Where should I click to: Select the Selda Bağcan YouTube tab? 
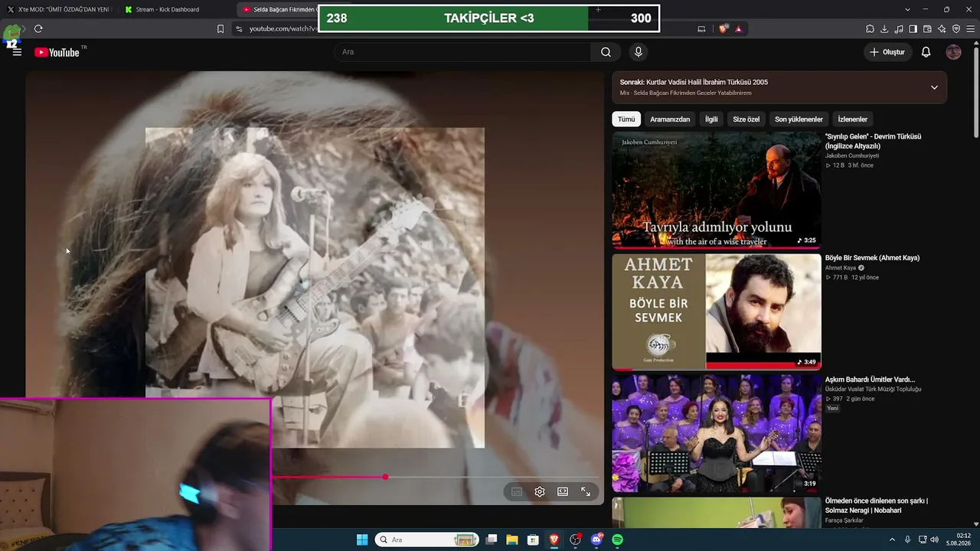point(277,9)
